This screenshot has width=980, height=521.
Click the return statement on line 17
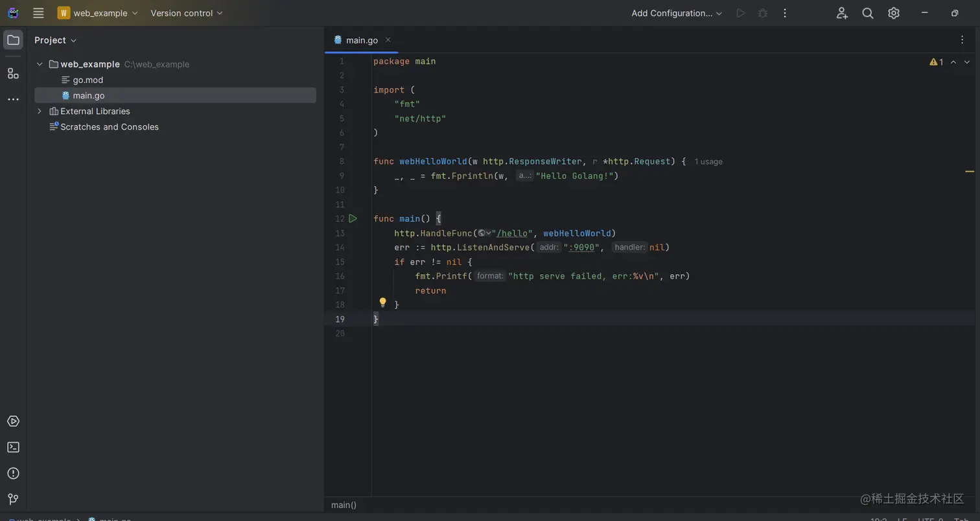pos(430,291)
